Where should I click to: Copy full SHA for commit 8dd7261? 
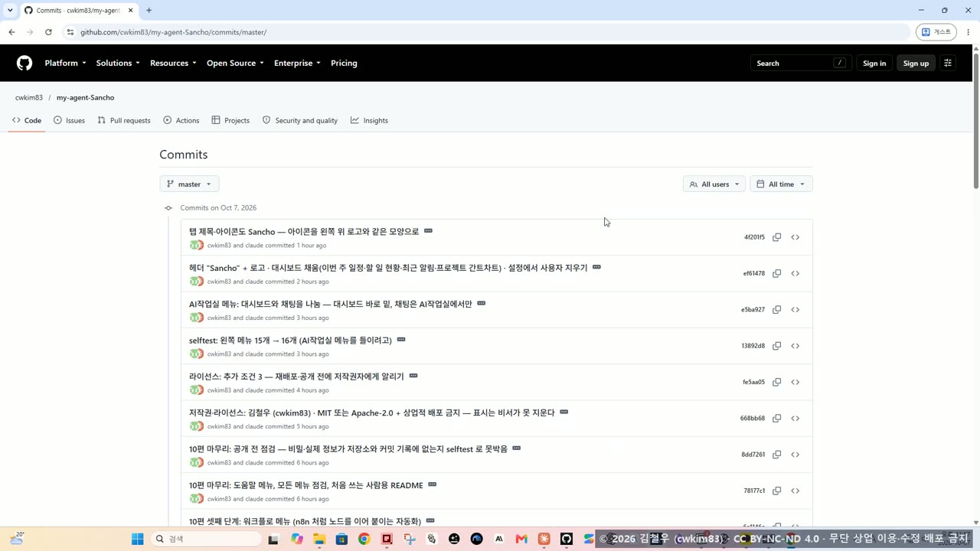(776, 455)
